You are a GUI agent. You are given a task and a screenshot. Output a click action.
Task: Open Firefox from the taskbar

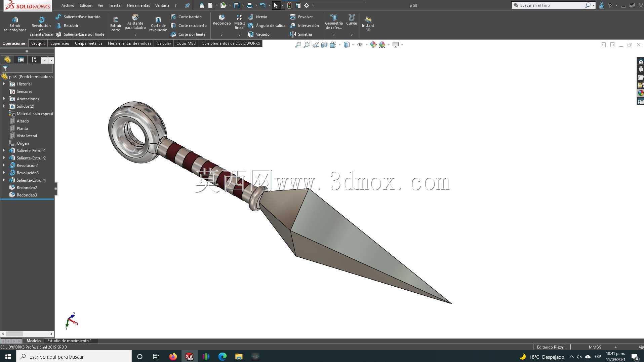(x=173, y=356)
